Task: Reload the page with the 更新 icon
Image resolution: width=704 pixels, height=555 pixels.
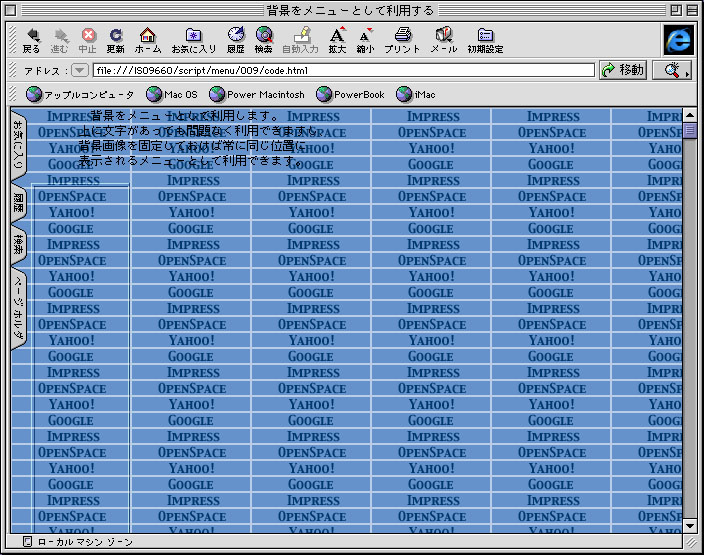Action: [x=115, y=40]
